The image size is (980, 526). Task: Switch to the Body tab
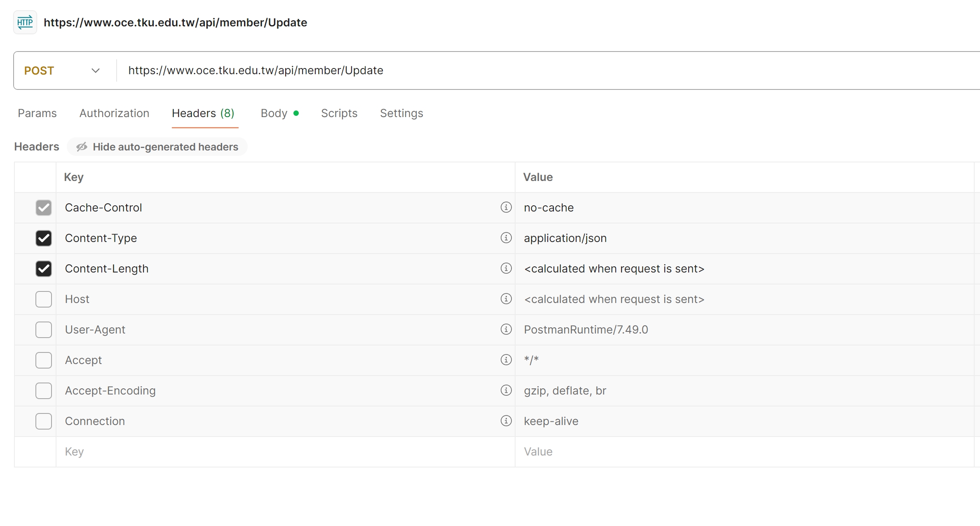point(280,113)
